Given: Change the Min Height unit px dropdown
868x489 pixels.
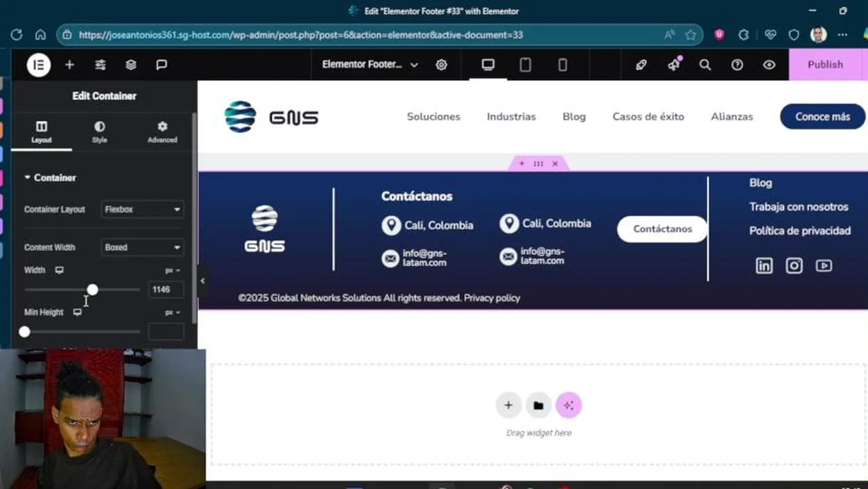Looking at the screenshot, I should pyautogui.click(x=173, y=312).
